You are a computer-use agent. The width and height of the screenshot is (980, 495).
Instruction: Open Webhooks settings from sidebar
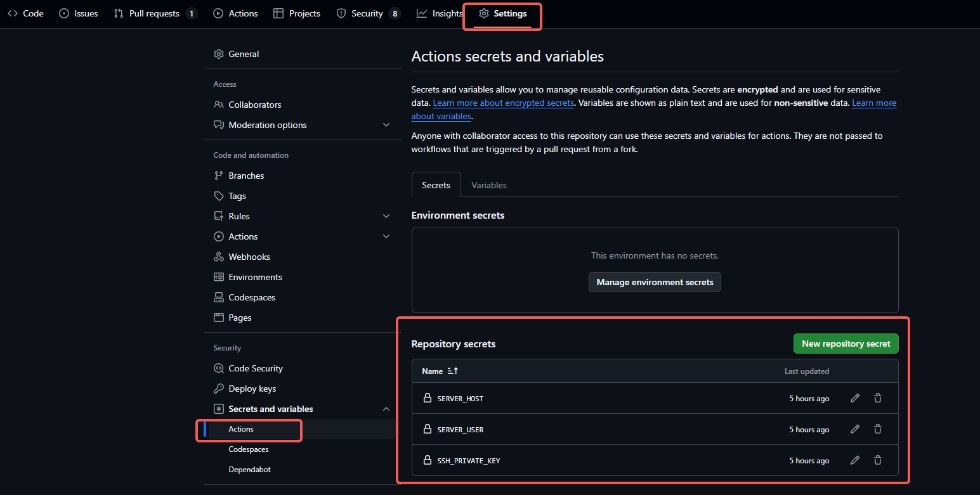point(249,257)
